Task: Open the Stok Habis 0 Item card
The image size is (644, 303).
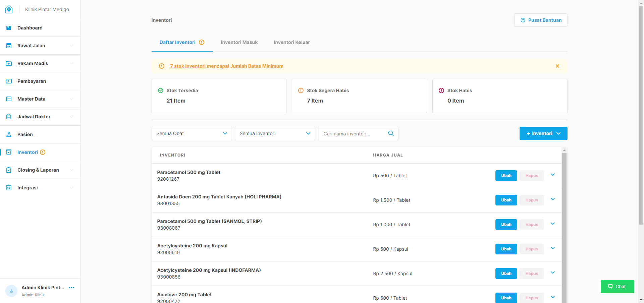Action: click(x=500, y=96)
